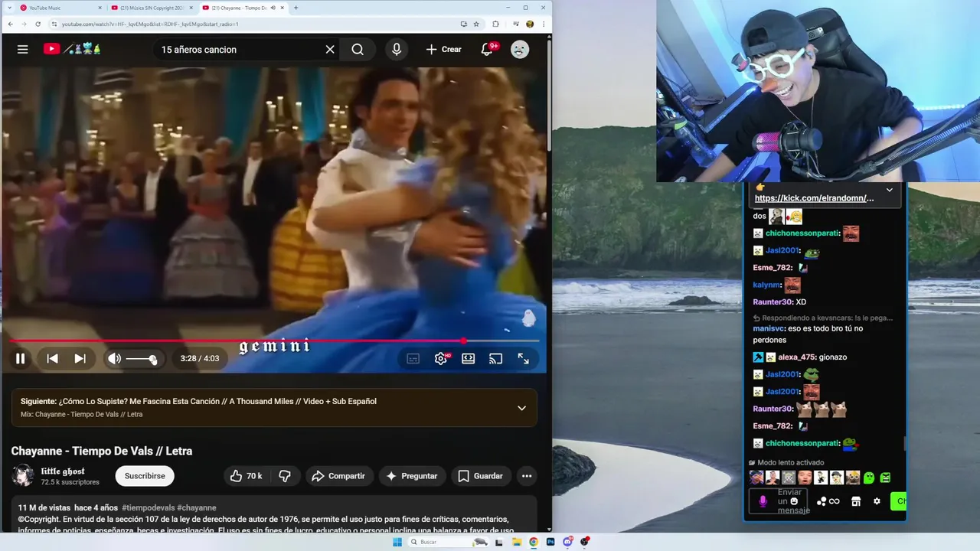Skip to the previous video

(52, 358)
